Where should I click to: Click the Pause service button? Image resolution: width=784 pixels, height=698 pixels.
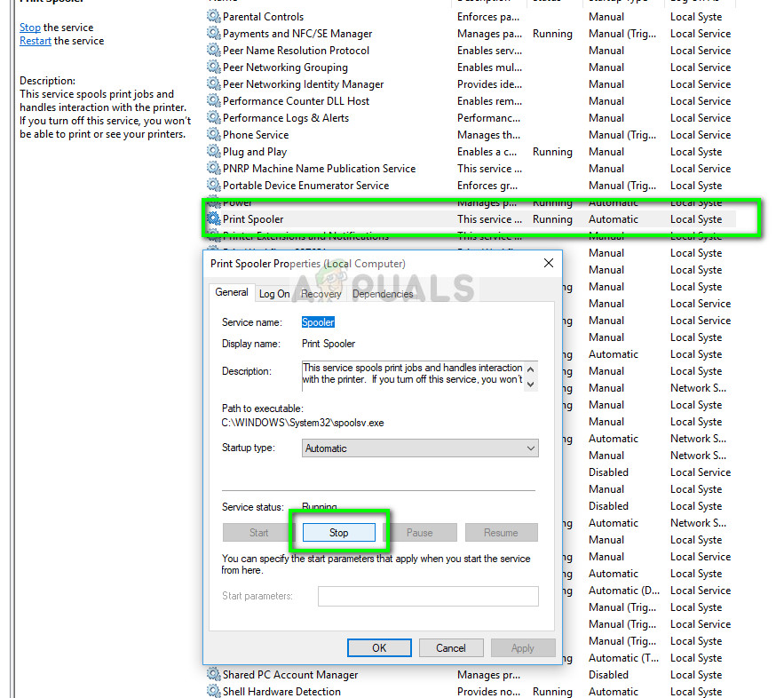[x=419, y=533]
